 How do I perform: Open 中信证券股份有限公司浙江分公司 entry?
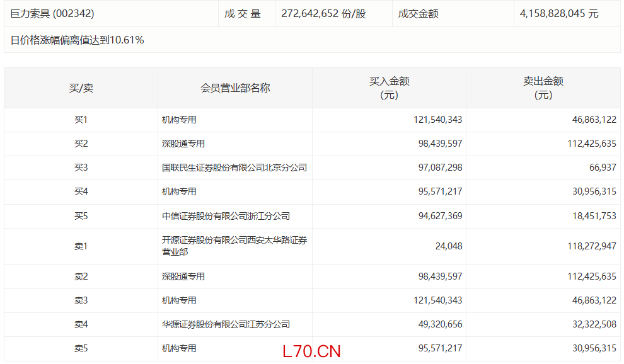click(226, 216)
